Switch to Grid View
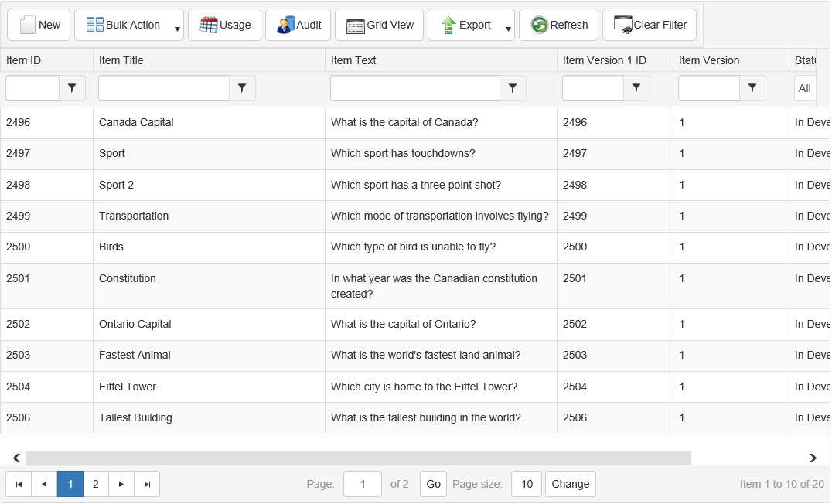Viewport: 832px width, 504px height. point(379,25)
